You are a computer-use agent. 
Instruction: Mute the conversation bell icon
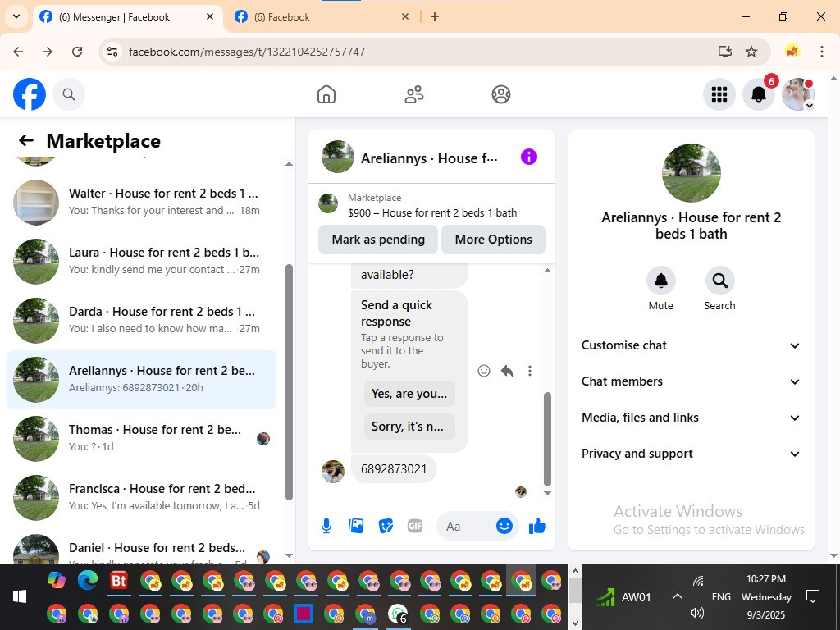point(660,281)
